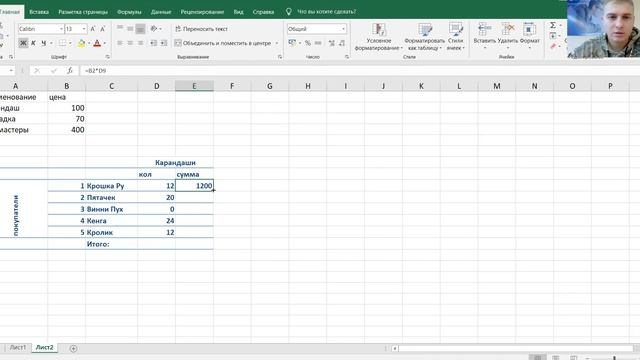Select the cell containing 1200
Image resolution: width=640 pixels, height=360 pixels.
click(x=194, y=186)
